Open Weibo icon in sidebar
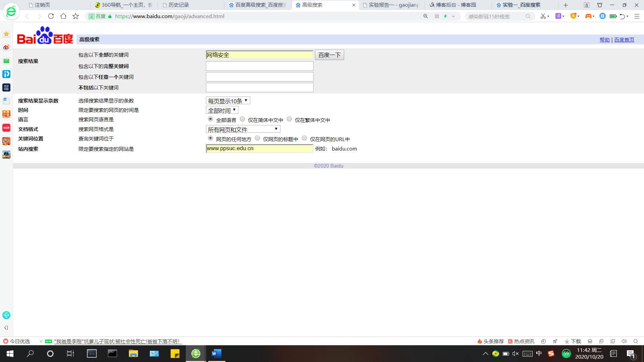This screenshot has height=362, width=644. 6,47
